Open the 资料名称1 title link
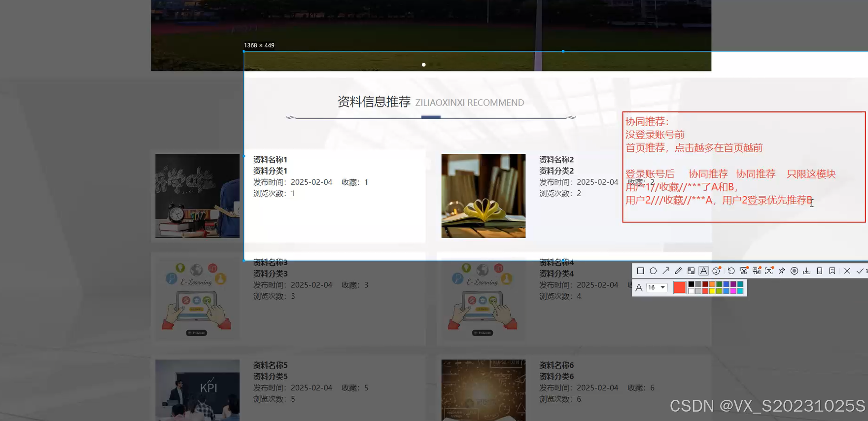 pos(270,160)
